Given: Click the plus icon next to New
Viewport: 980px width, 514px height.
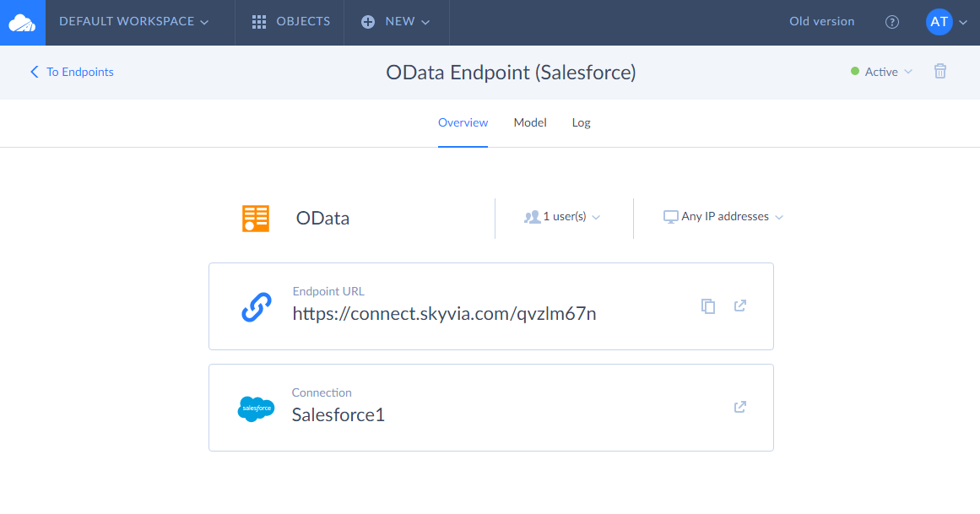Looking at the screenshot, I should pyautogui.click(x=368, y=23).
